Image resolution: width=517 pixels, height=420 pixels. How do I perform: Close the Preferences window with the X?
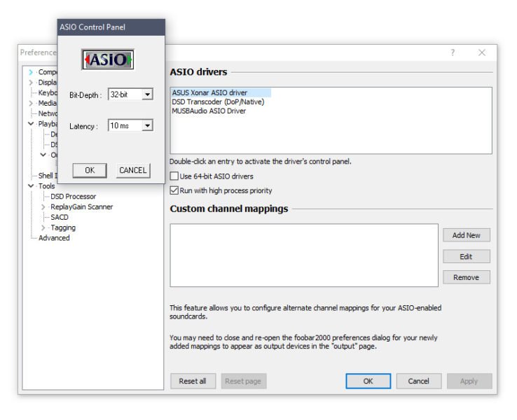pyautogui.click(x=482, y=52)
